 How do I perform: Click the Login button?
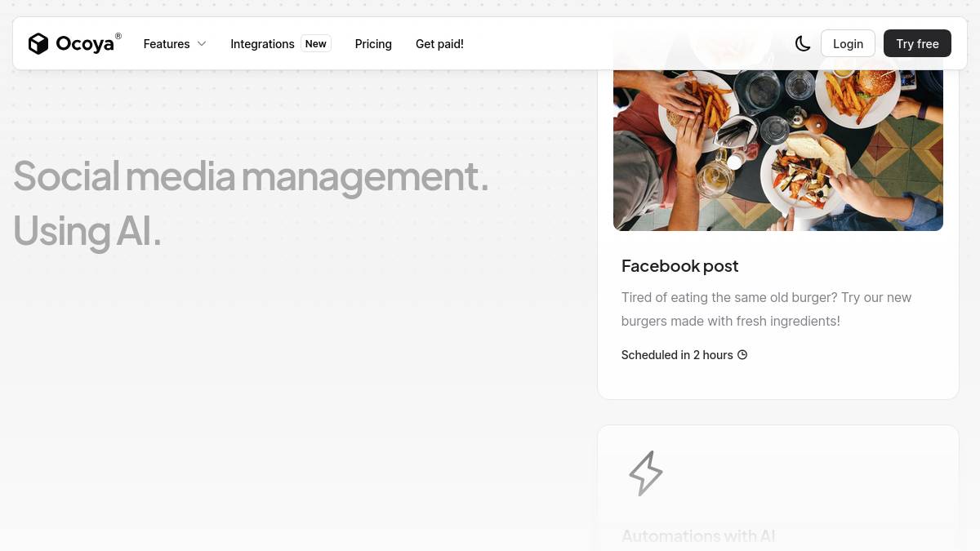point(848,44)
